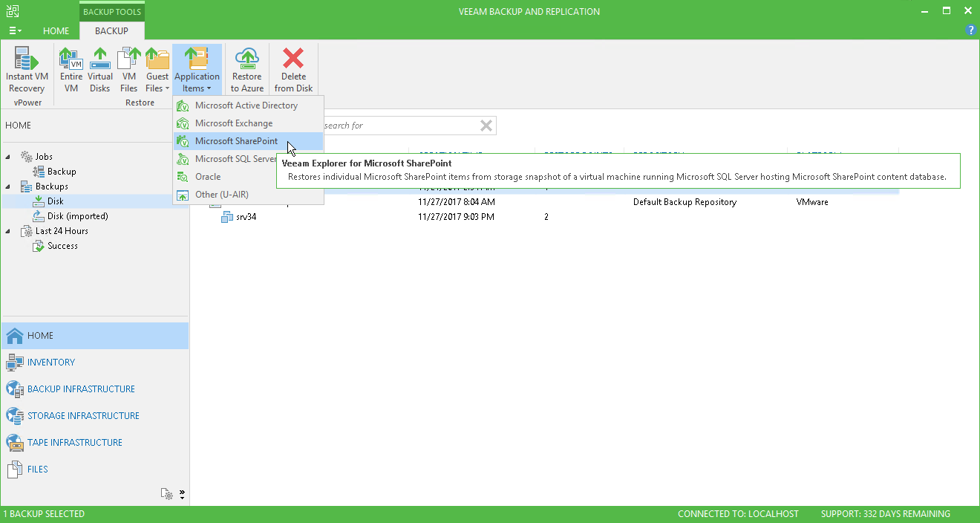The height and width of the screenshot is (523, 980).
Task: Click the srv34 VM icon
Action: click(227, 217)
